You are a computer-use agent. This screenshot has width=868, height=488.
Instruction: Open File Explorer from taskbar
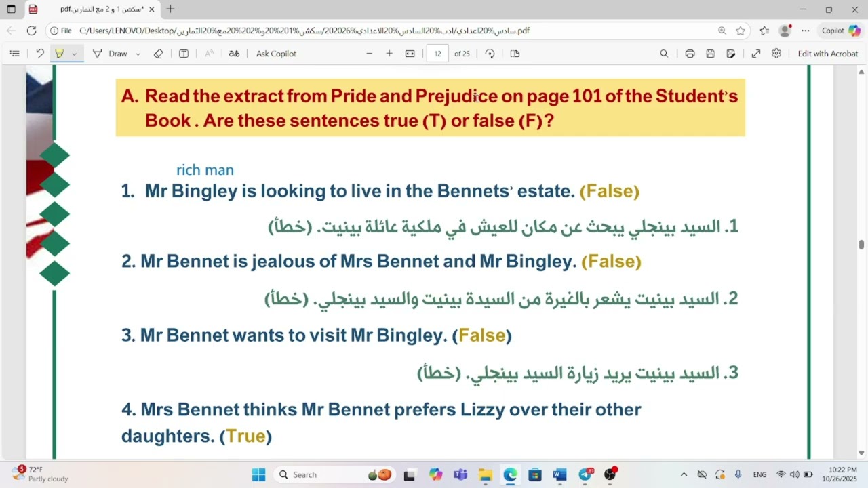[485, 475]
